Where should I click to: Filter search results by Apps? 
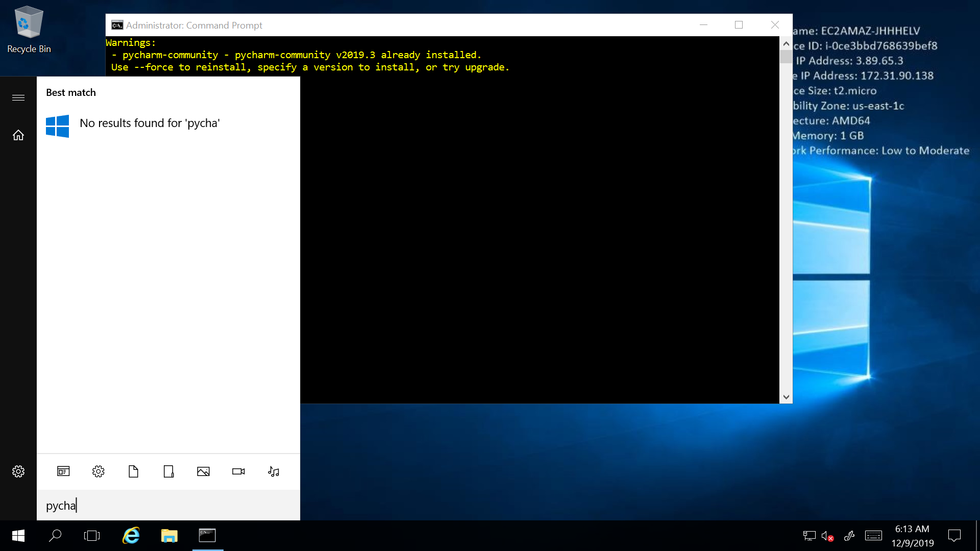pos(63,471)
